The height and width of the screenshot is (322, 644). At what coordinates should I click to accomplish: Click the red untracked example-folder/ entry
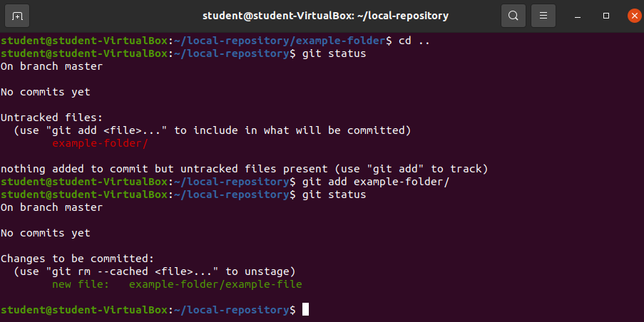coord(100,143)
